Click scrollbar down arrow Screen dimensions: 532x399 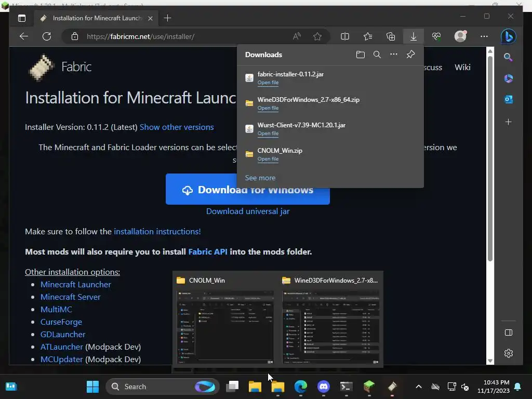[x=490, y=361]
